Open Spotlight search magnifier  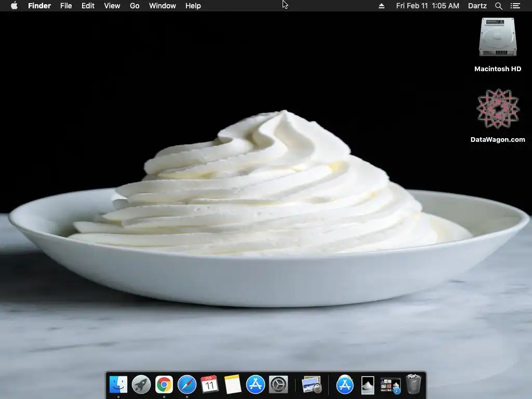(x=498, y=6)
